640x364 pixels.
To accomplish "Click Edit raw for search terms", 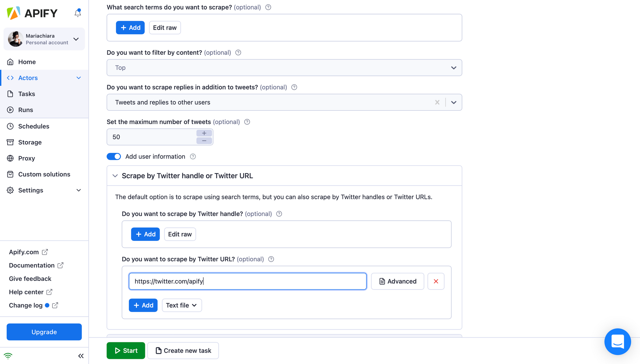I will pos(165,28).
